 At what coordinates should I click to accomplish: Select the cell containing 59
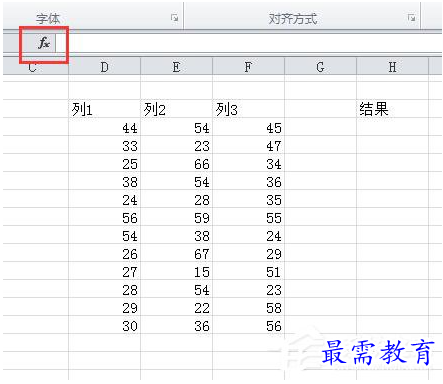tap(177, 217)
